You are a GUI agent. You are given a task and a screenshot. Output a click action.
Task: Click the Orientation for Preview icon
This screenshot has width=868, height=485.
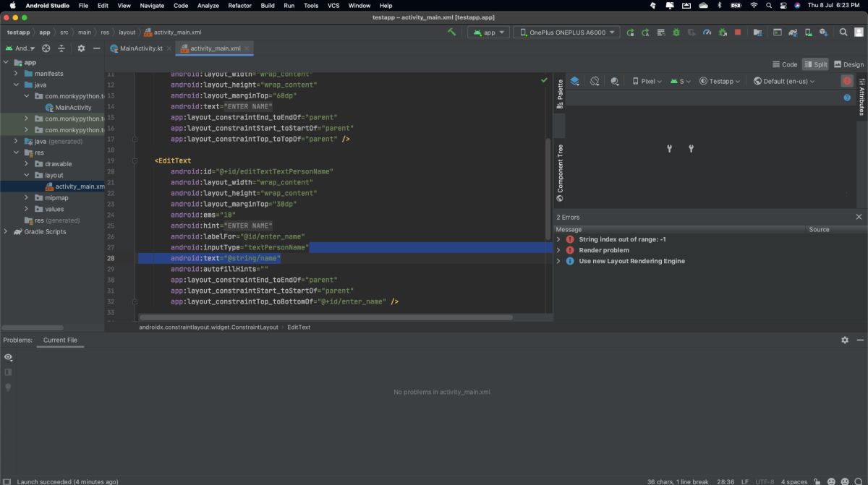[x=595, y=81]
